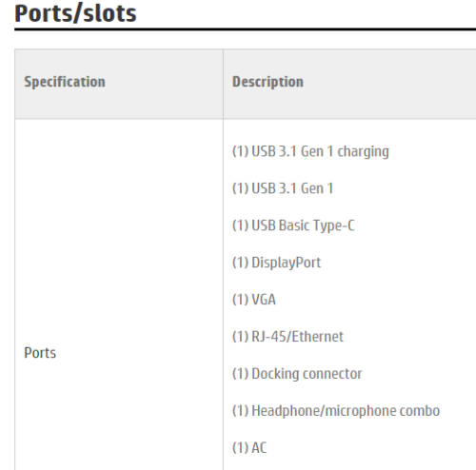This screenshot has width=476, height=470.
Task: Click the Headphone/microphone combo entry
Action: click(336, 411)
